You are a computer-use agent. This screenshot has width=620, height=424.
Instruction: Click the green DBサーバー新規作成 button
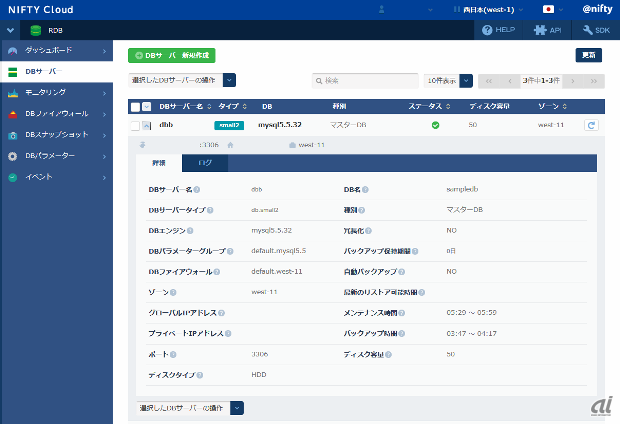pyautogui.click(x=171, y=55)
